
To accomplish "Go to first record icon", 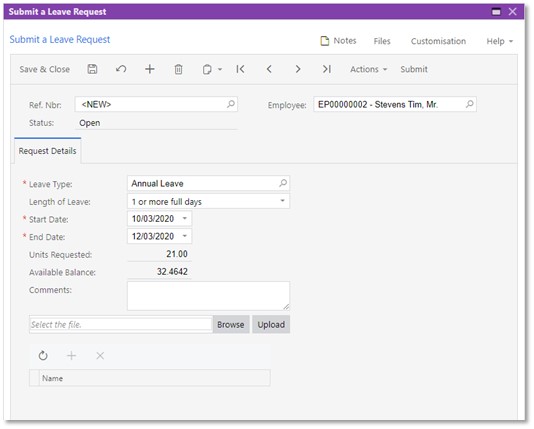I will pos(240,69).
